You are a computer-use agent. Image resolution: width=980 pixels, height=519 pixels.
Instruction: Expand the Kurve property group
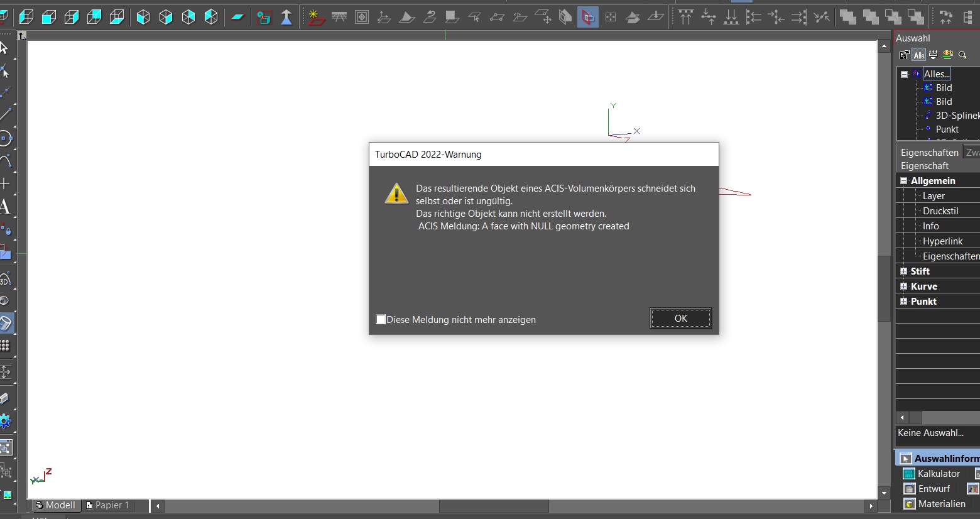[x=903, y=287]
